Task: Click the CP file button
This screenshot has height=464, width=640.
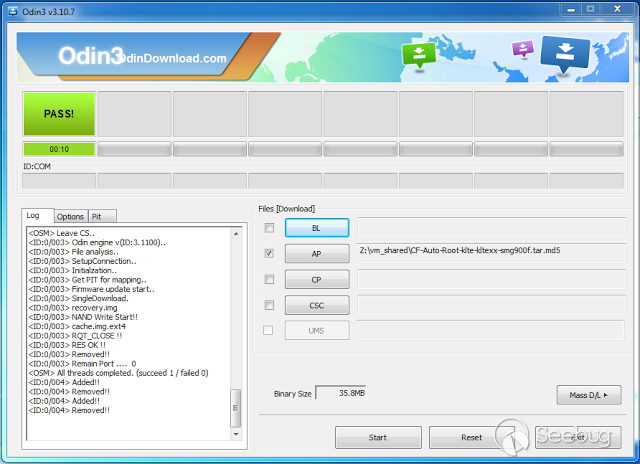Action: tap(317, 280)
